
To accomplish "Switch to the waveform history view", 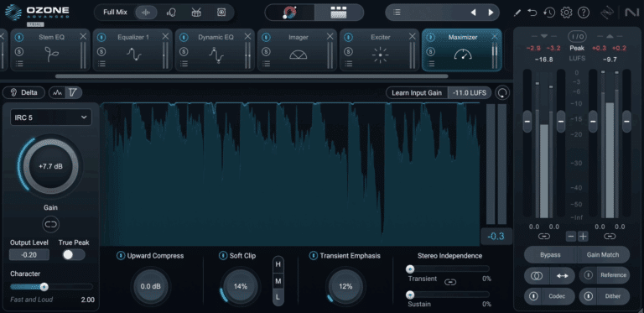I will pyautogui.click(x=58, y=93).
